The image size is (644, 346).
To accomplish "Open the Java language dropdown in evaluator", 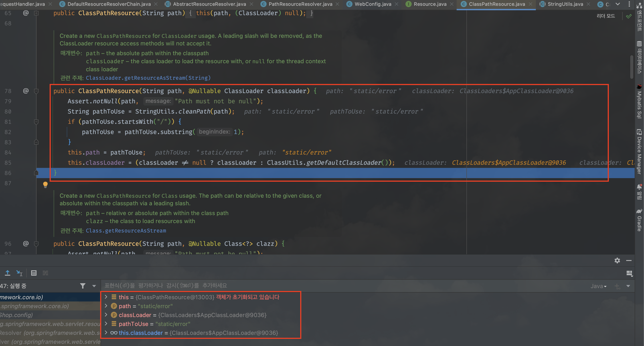I will point(598,286).
